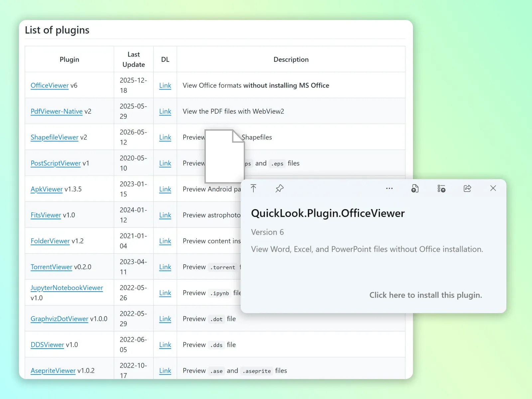Follow the download Link in JupyterNotebookViewer row
The width and height of the screenshot is (532, 399).
[x=165, y=293]
